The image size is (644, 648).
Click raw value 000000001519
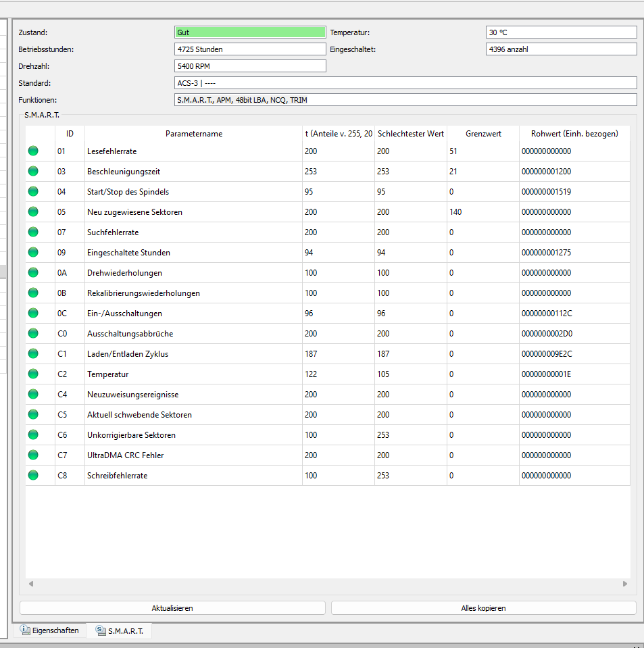coord(546,192)
